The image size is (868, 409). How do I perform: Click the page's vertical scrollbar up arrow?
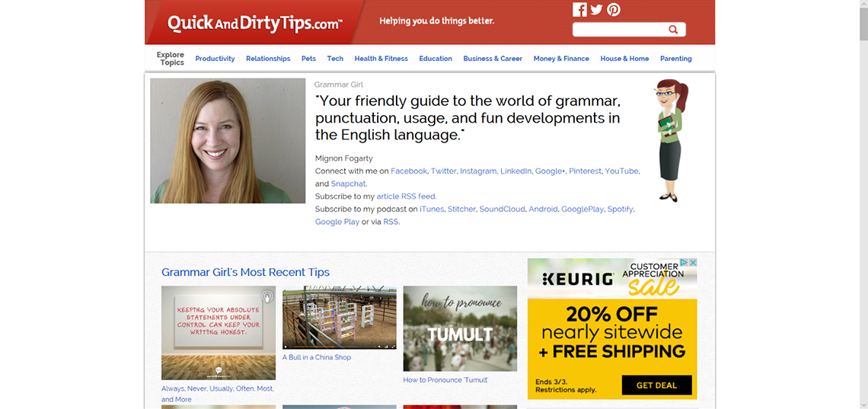(x=863, y=5)
